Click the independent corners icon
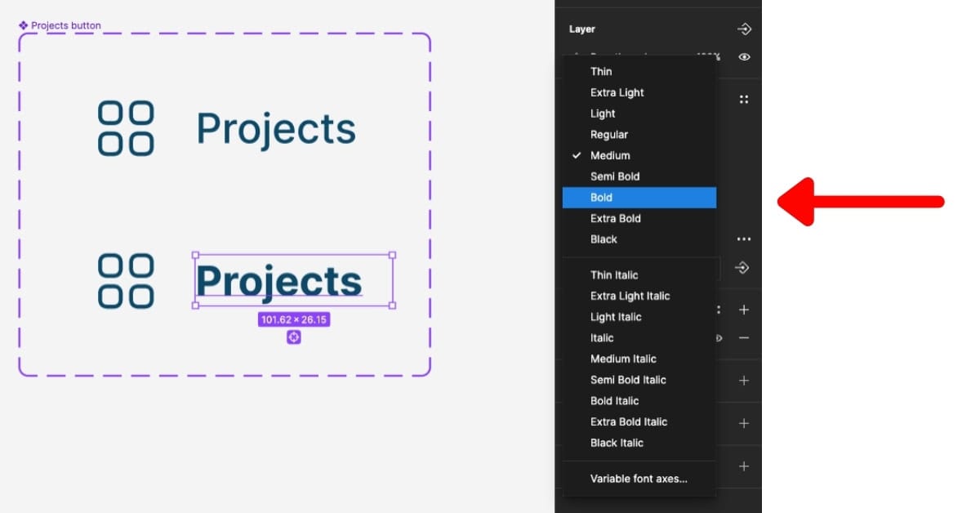Viewport: 980px width, 513px height. click(x=743, y=98)
